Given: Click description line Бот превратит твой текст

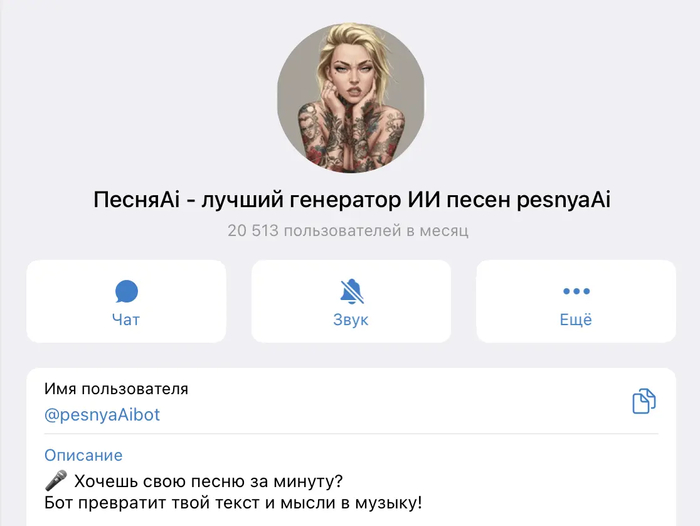Looking at the screenshot, I should tap(233, 503).
